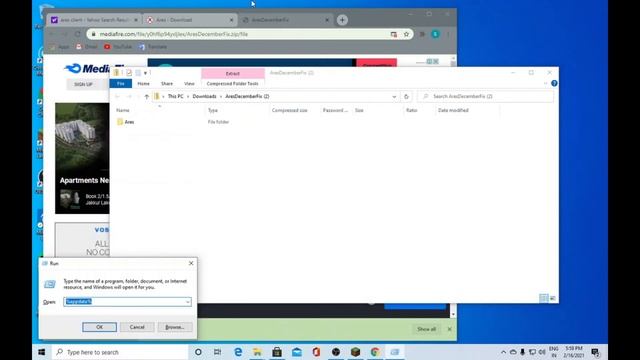
Task: Sort by the Type column header
Action: click(213, 110)
